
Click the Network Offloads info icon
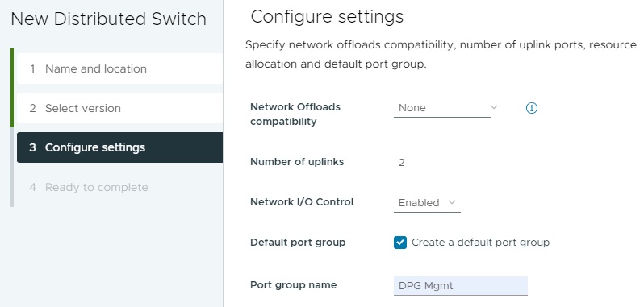[532, 108]
